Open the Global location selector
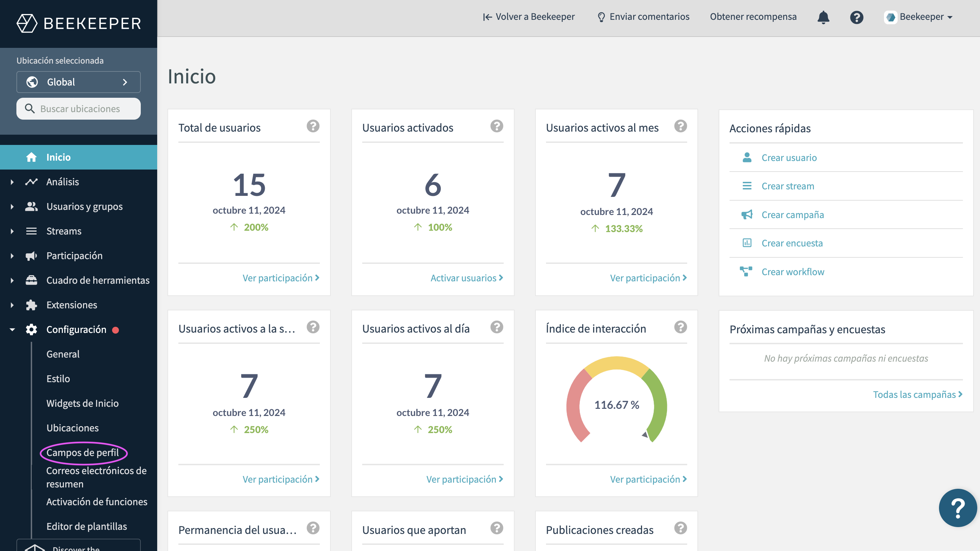This screenshot has width=980, height=551. 78,82
